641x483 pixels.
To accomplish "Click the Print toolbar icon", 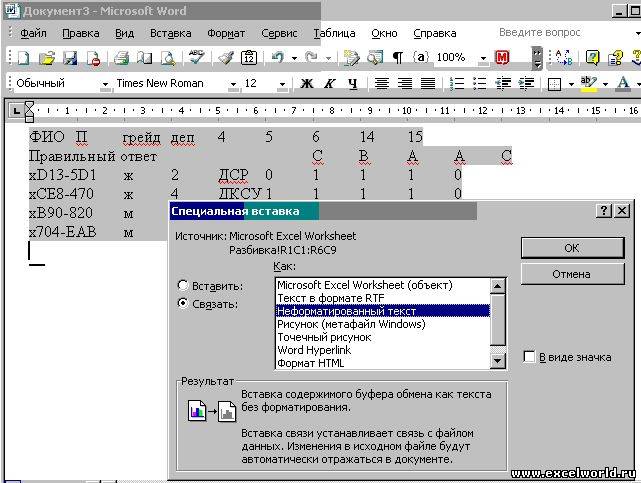I will (121, 58).
